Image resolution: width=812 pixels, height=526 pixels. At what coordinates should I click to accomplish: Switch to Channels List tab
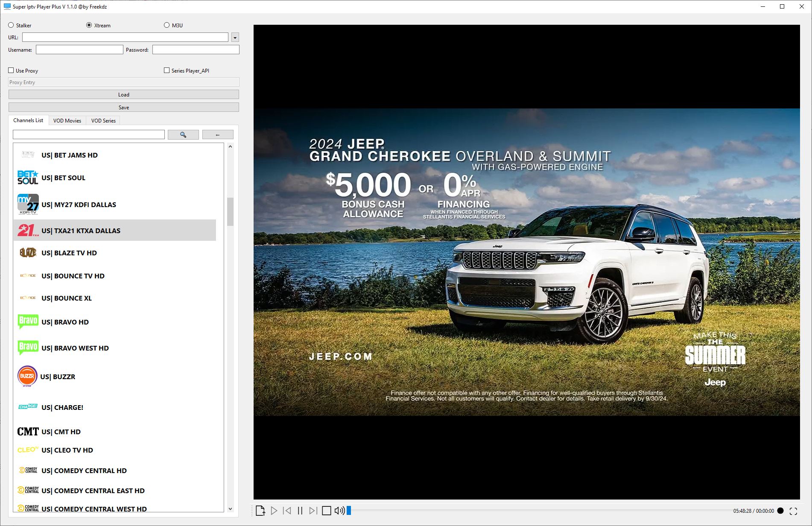[28, 120]
